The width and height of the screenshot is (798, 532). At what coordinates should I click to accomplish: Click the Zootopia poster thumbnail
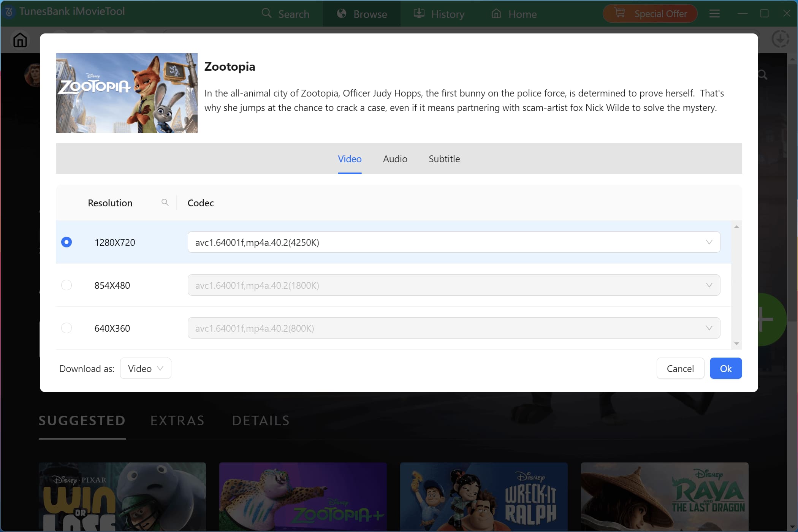(127, 93)
